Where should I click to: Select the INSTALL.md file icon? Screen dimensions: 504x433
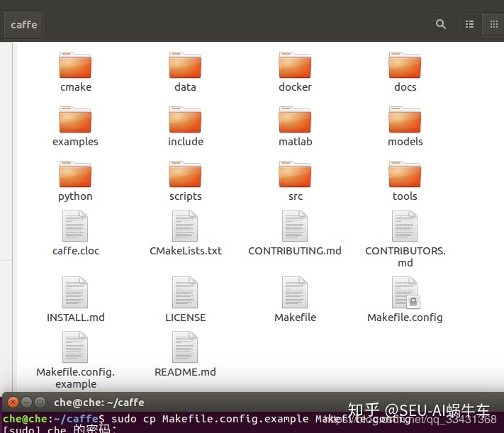[x=75, y=293]
